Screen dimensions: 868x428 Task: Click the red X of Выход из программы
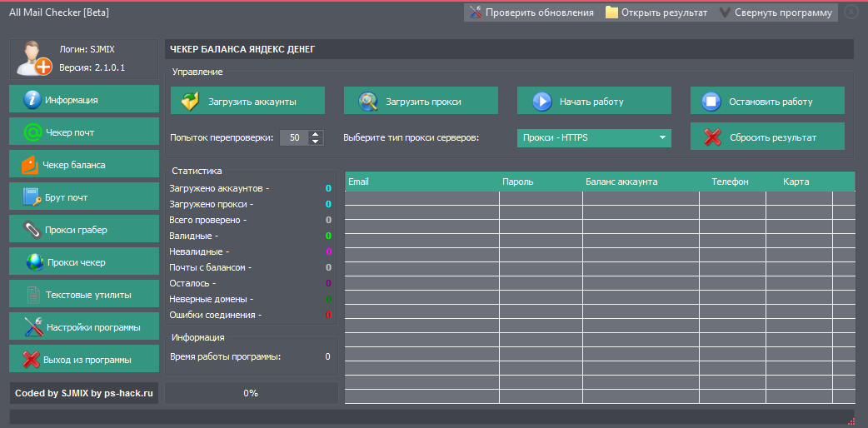31,360
